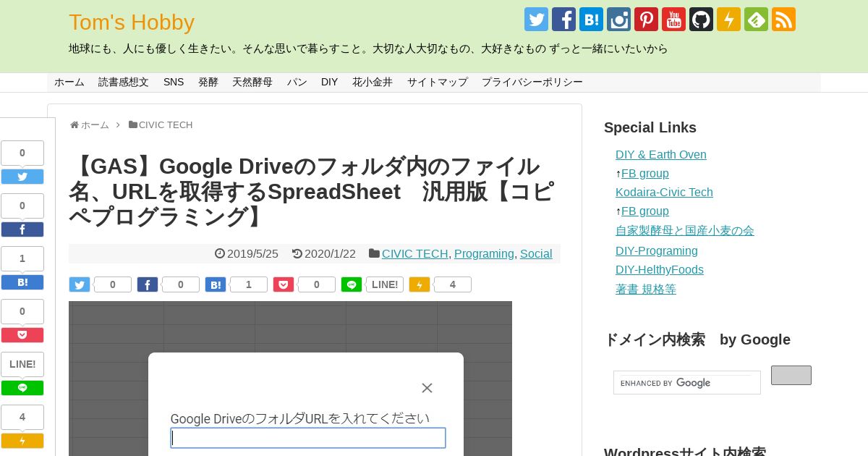
Task: Open FB group link under Kodaira-Civic Tech
Action: coord(645,211)
